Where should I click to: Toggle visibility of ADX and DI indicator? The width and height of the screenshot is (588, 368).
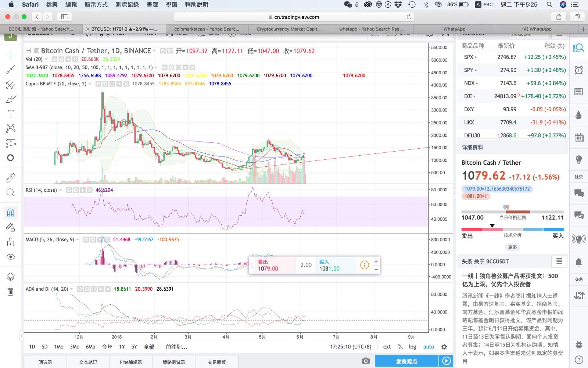pyautogui.click(x=80, y=289)
